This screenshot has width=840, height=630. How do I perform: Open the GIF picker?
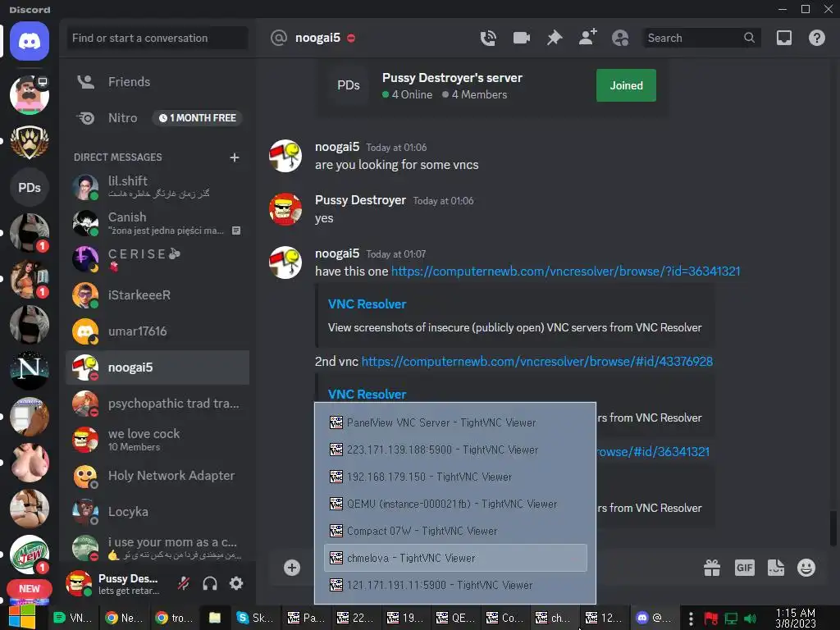coord(745,568)
